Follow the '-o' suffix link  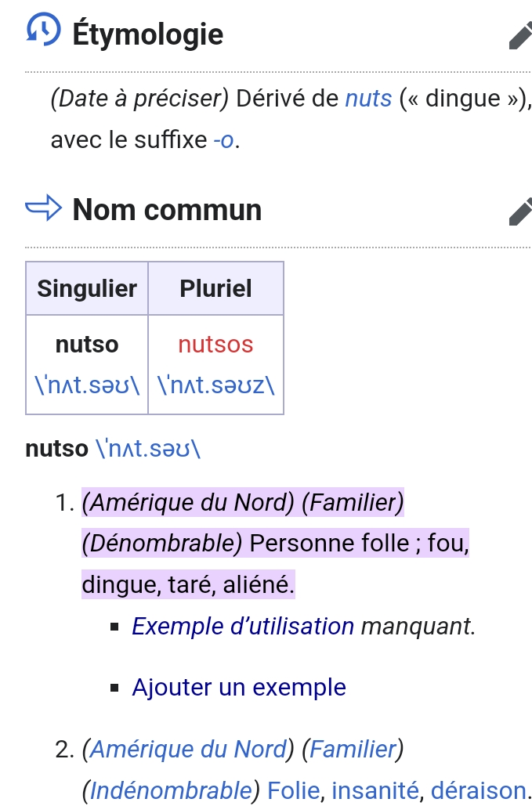tap(225, 141)
